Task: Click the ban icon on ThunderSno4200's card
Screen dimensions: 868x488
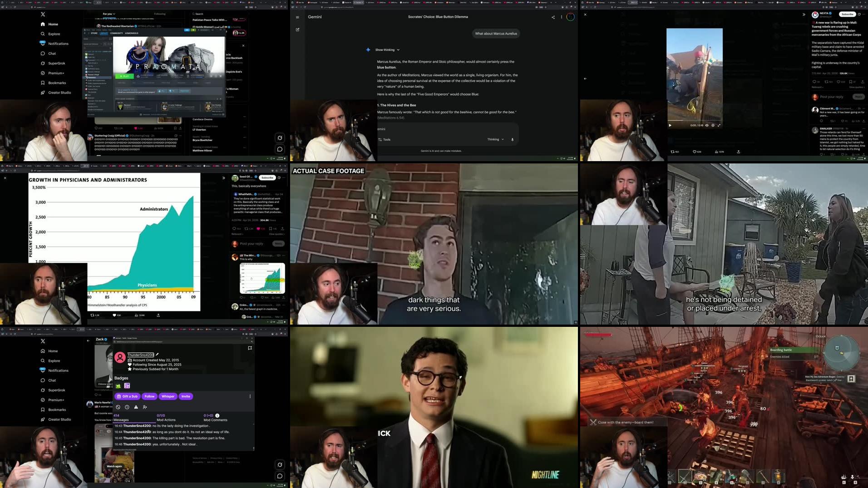Action: click(118, 407)
